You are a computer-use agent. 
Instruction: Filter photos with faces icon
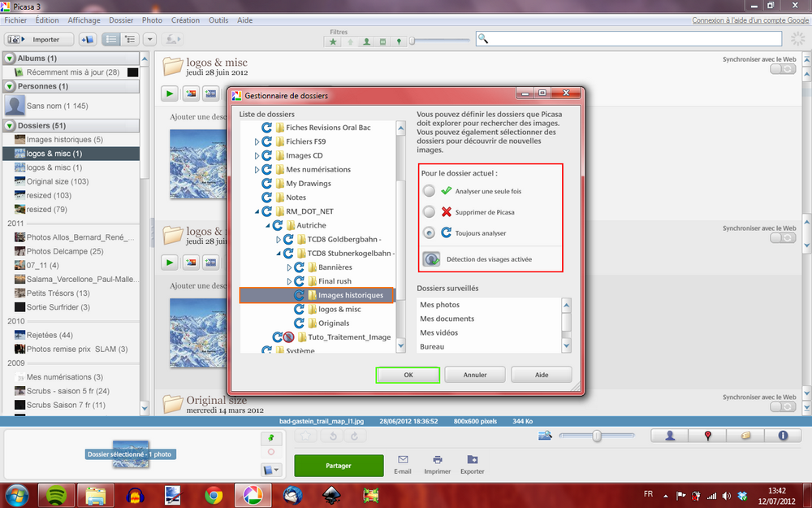(366, 42)
